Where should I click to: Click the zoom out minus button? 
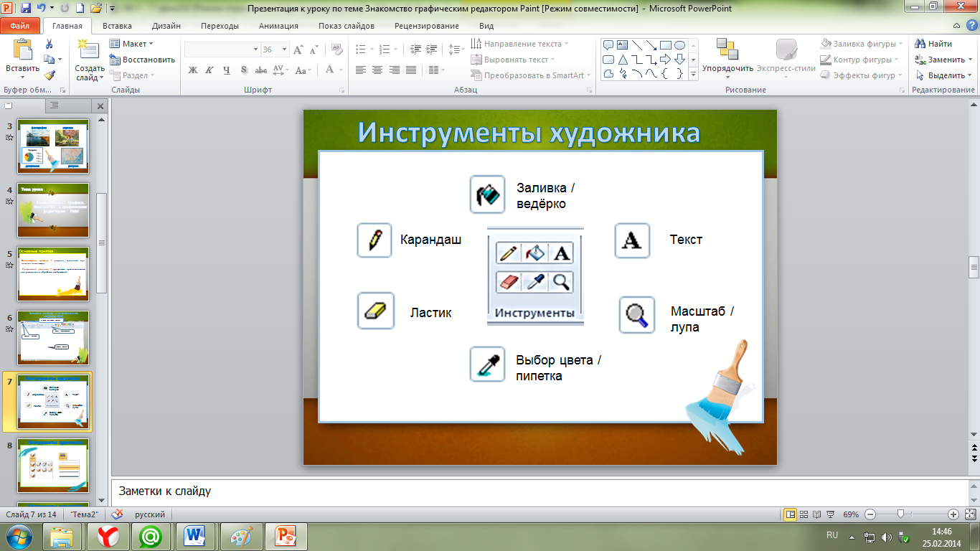(870, 514)
